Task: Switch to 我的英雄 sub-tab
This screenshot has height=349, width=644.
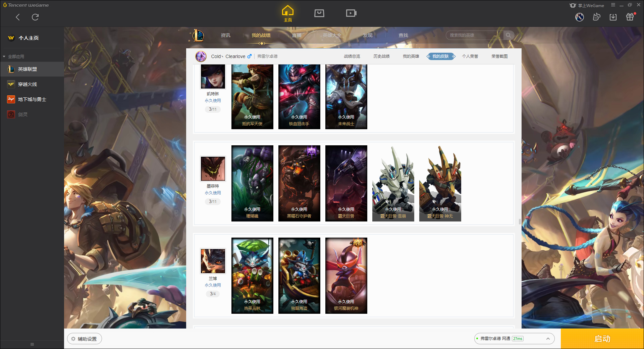Action: pyautogui.click(x=411, y=56)
